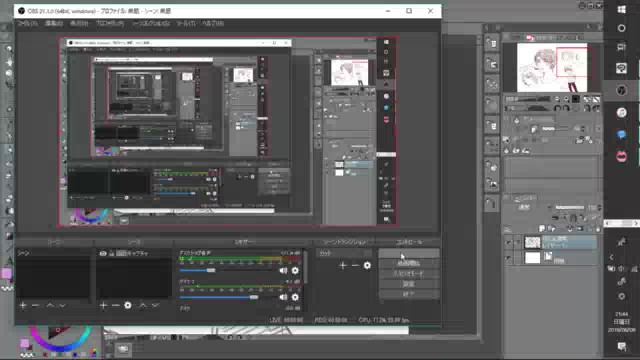Open transition properties gear icon
This screenshot has height=360, width=640.
[367, 266]
